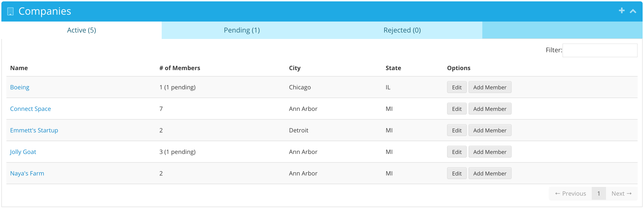644x208 pixels.
Task: Select the Active (5) tab
Action: (x=81, y=30)
